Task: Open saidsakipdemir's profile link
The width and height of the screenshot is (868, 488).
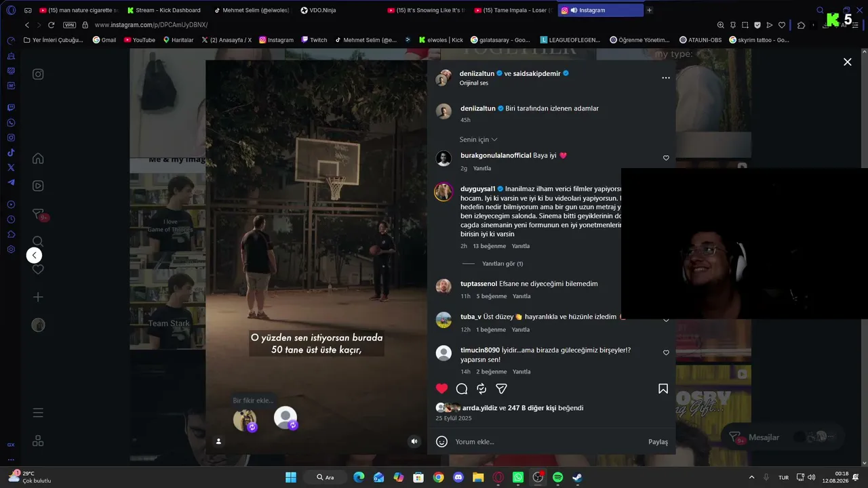Action: 537,73
